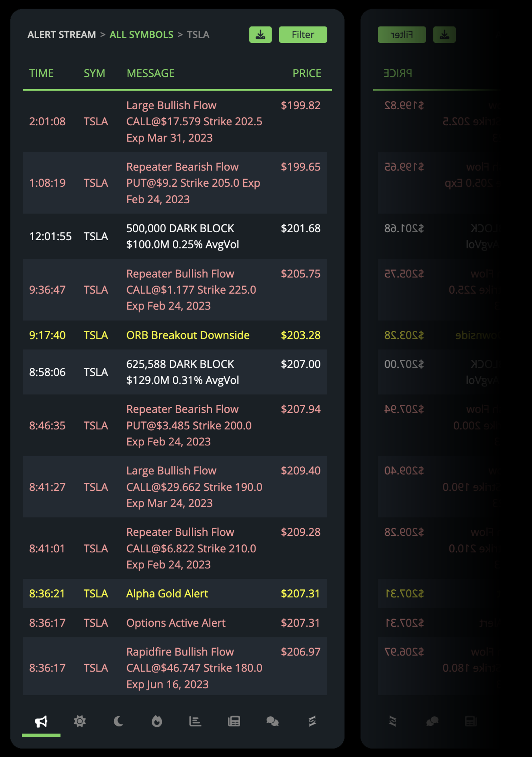Viewport: 532px width, 757px height.
Task: Switch to the moon icon tab
Action: pos(118,721)
